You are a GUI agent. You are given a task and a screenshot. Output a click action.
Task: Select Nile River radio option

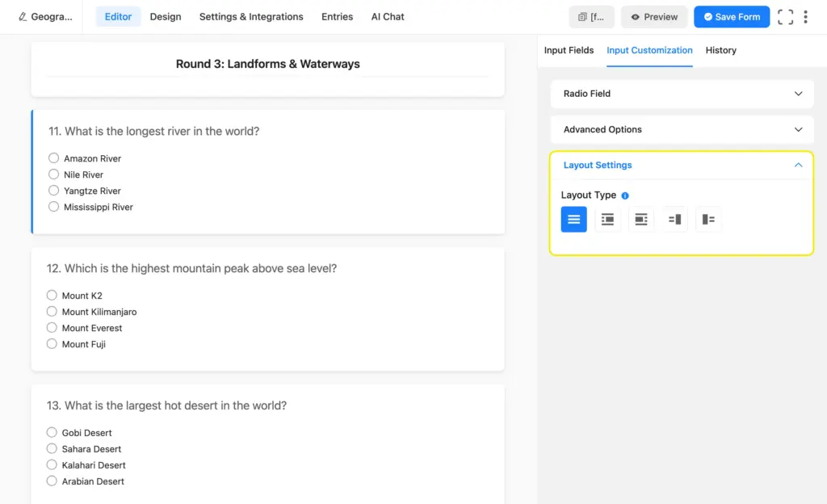[53, 174]
